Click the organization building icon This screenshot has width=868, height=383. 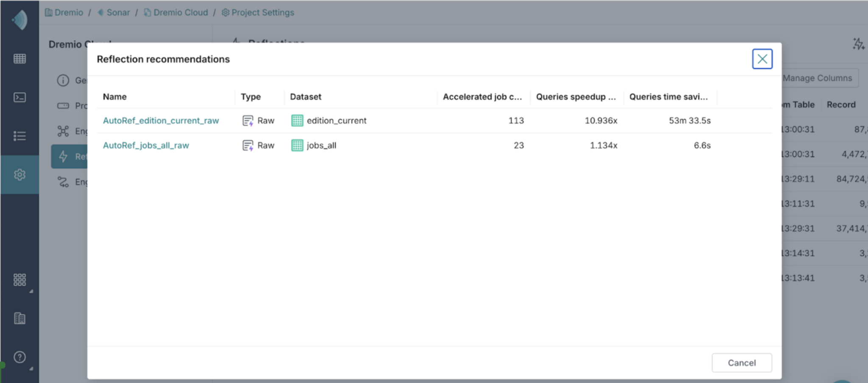(19, 318)
